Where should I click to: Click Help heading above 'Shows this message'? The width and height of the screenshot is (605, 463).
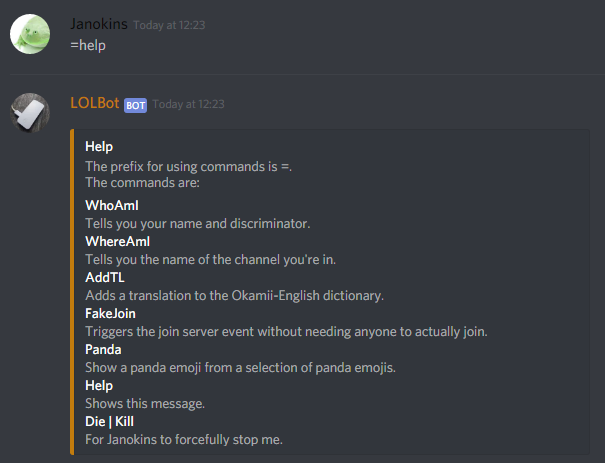coord(99,385)
